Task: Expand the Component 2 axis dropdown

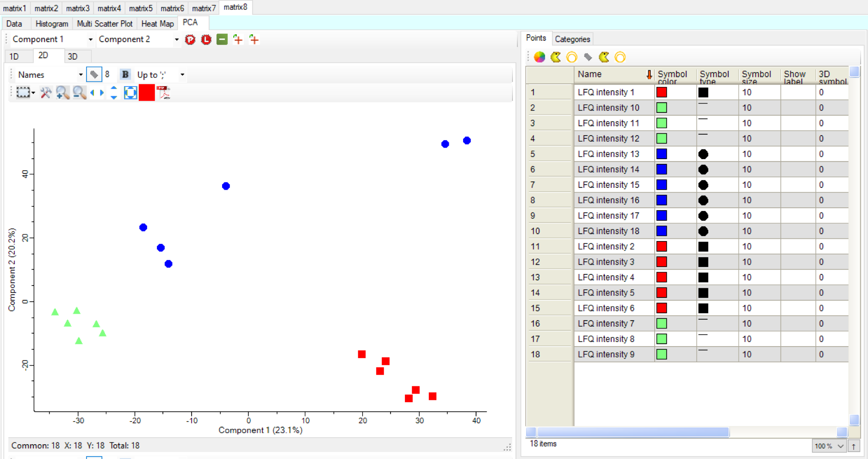Action: (176, 40)
